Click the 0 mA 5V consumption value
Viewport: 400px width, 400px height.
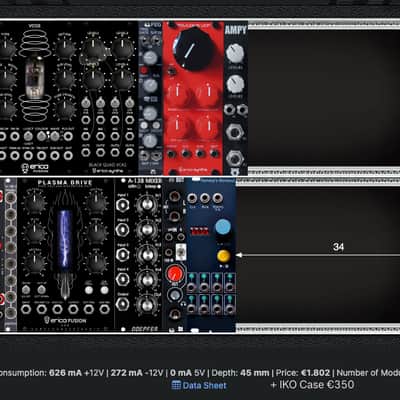click(187, 373)
